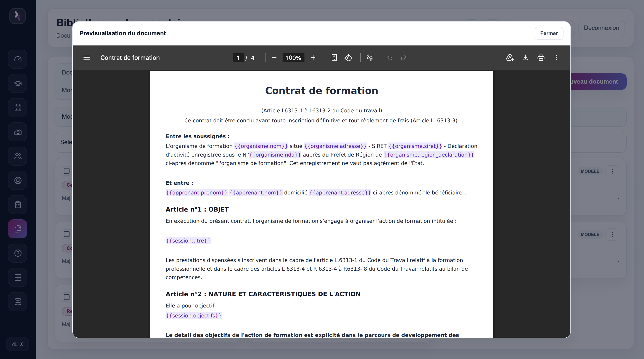Open the highlighted documents sidebar icon
This screenshot has height=359, width=644.
(18, 229)
